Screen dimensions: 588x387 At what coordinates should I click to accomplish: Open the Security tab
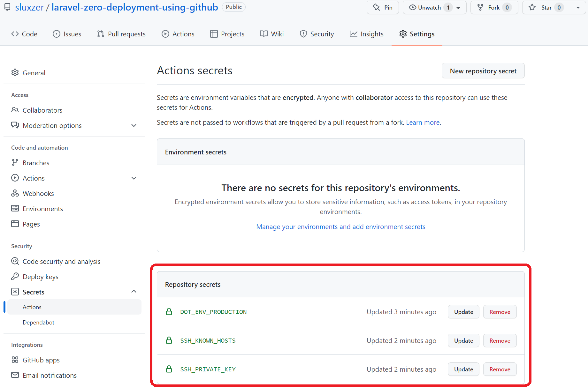[x=317, y=34]
